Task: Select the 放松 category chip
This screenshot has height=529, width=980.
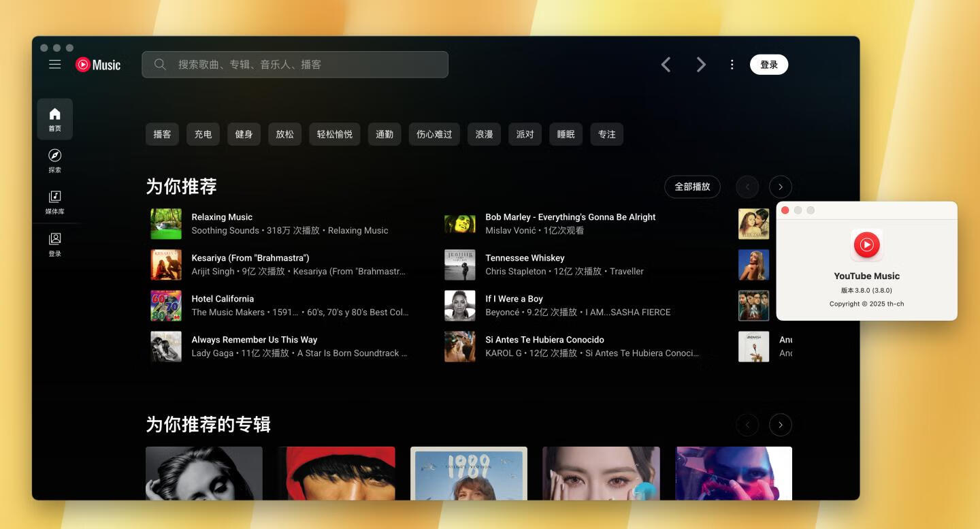Action: point(284,134)
